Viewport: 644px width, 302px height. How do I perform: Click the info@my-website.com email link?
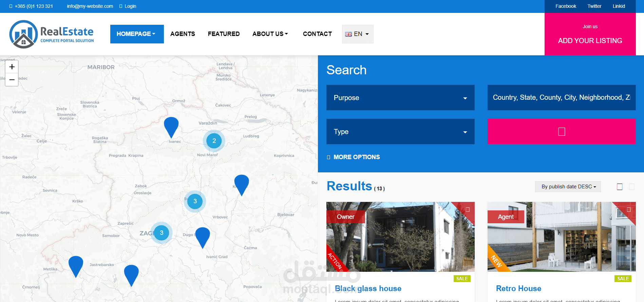tap(90, 6)
